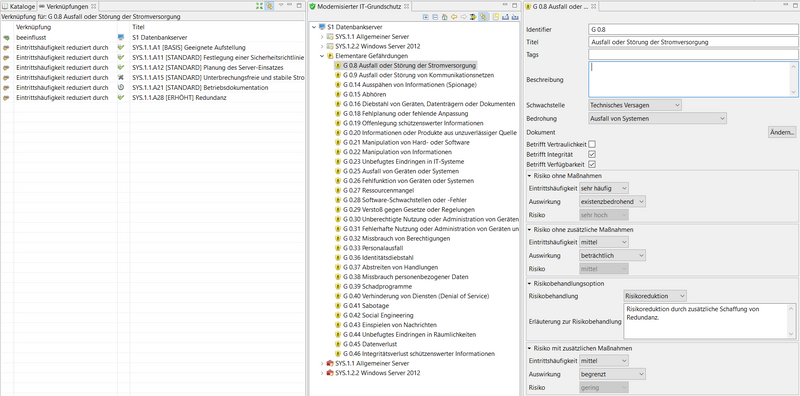Click the threat icon of G 0.39 Schadprogramme
The width and height of the screenshot is (800, 396).
(338, 286)
